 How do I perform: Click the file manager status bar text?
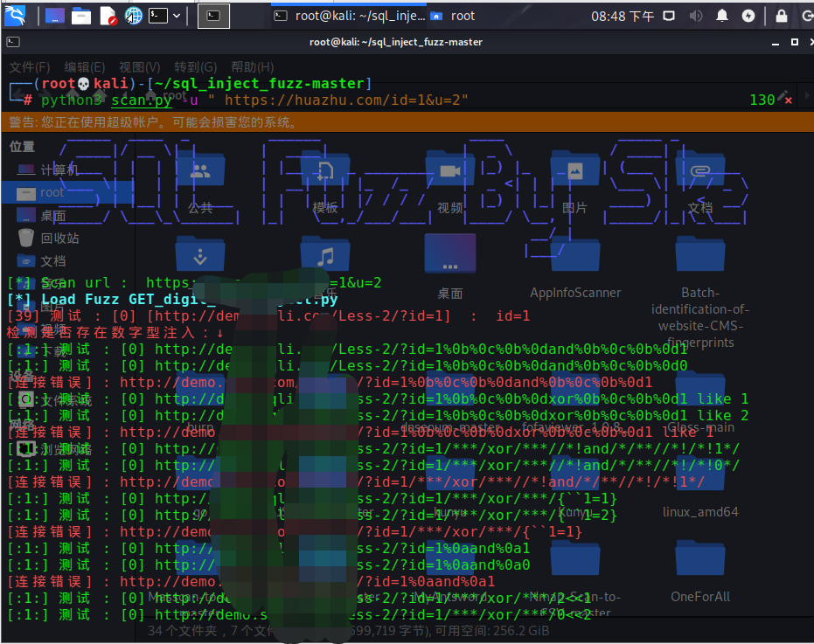coord(348,631)
